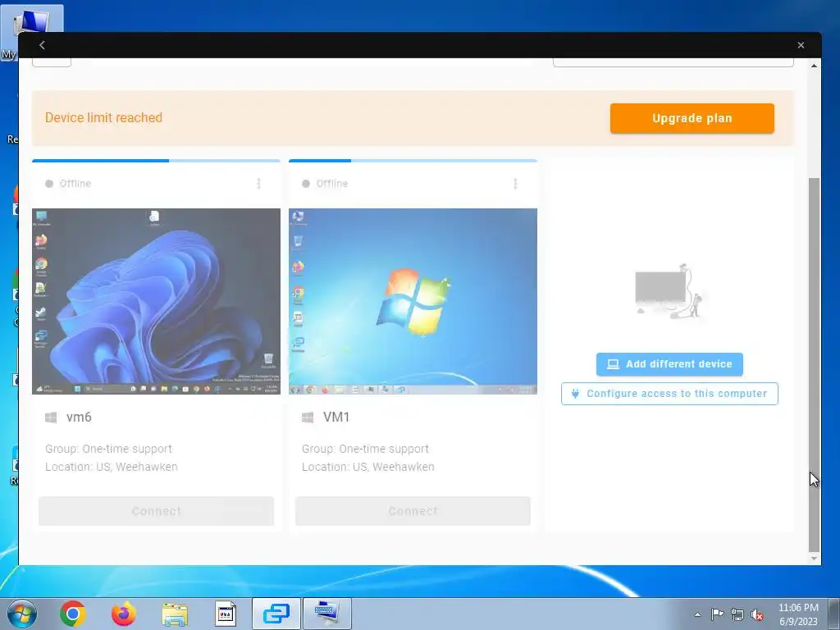Launch Google Chrome from the taskbar
The height and width of the screenshot is (630, 840).
pyautogui.click(x=73, y=614)
